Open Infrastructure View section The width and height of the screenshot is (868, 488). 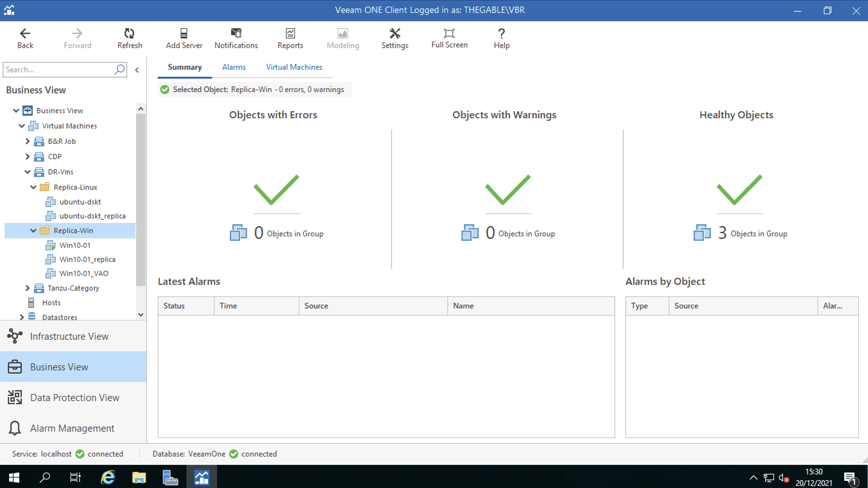pyautogui.click(x=73, y=336)
